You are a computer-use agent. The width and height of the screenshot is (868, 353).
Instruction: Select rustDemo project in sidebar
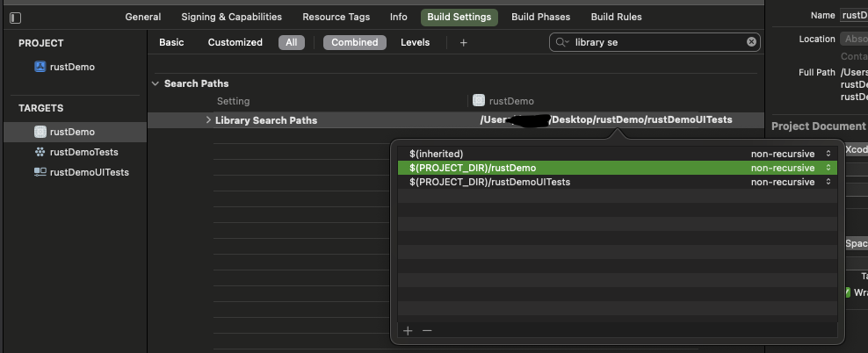click(x=72, y=67)
